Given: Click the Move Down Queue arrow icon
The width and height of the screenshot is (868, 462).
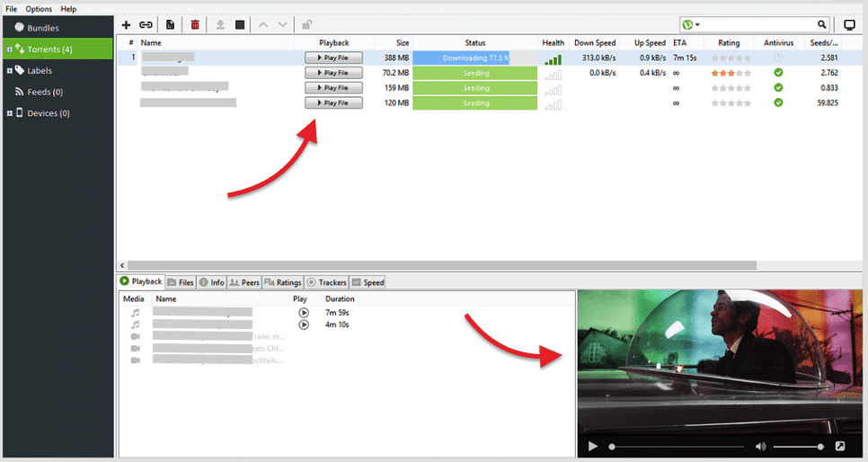Looking at the screenshot, I should [283, 25].
